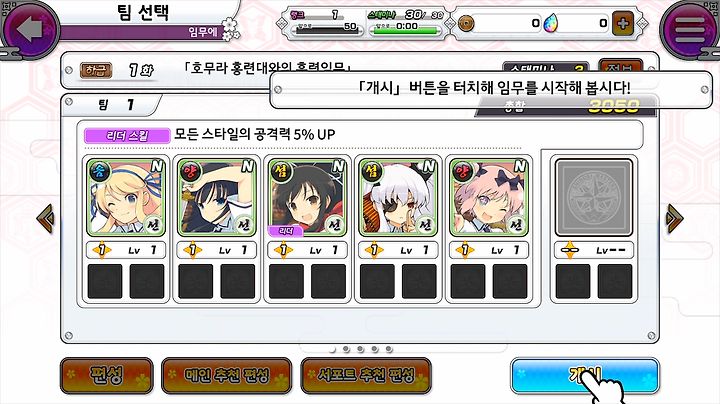The width and height of the screenshot is (720, 404).
Task: Select the rainbow gem currency icon
Action: (x=550, y=23)
